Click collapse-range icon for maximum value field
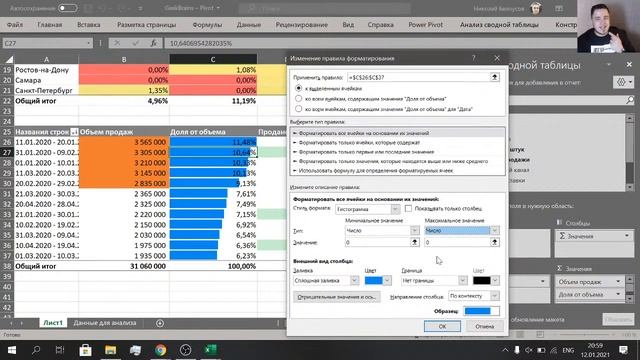 point(494,242)
